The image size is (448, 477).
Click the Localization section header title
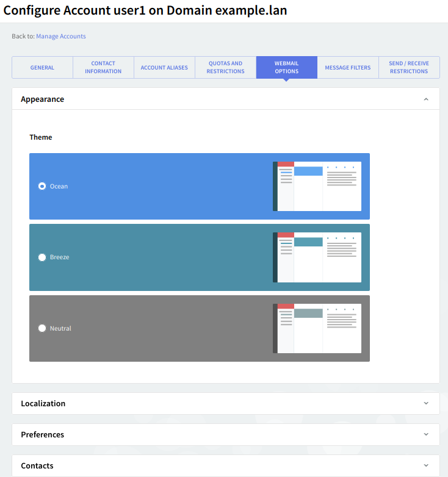click(43, 403)
